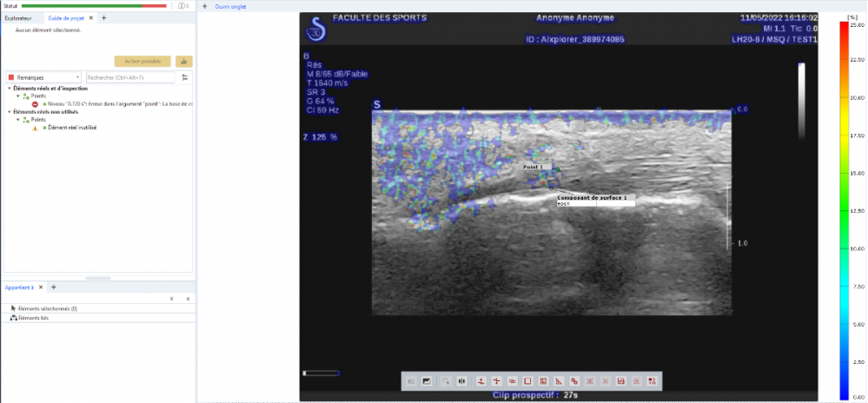Click the 25.00 value on the color scale
Screen dimensions: 868x403
click(x=857, y=25)
